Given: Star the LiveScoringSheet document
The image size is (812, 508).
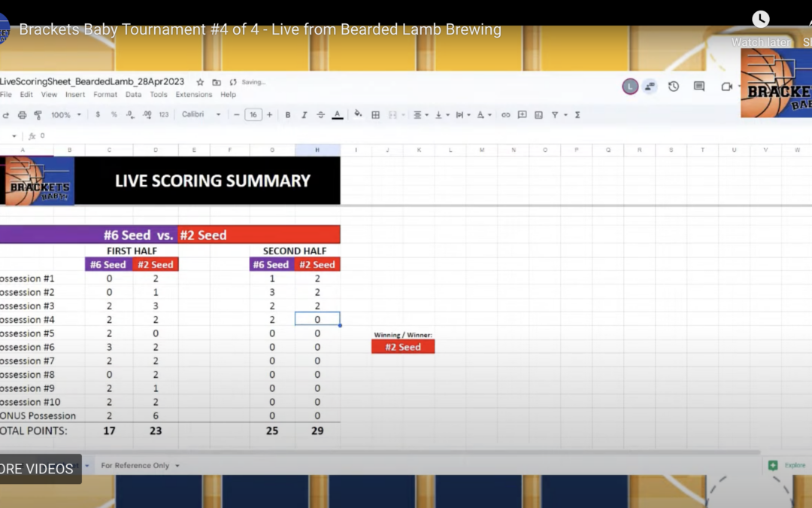Looking at the screenshot, I should (x=200, y=82).
